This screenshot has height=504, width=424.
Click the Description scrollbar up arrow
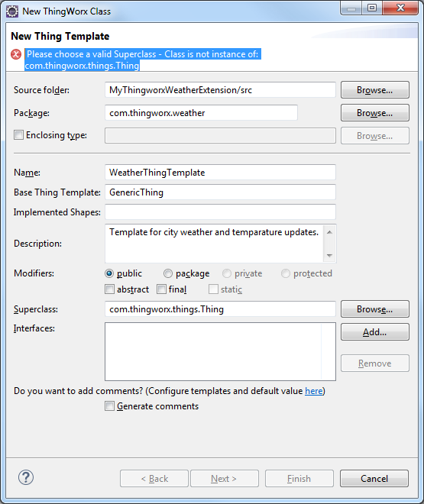click(329, 232)
